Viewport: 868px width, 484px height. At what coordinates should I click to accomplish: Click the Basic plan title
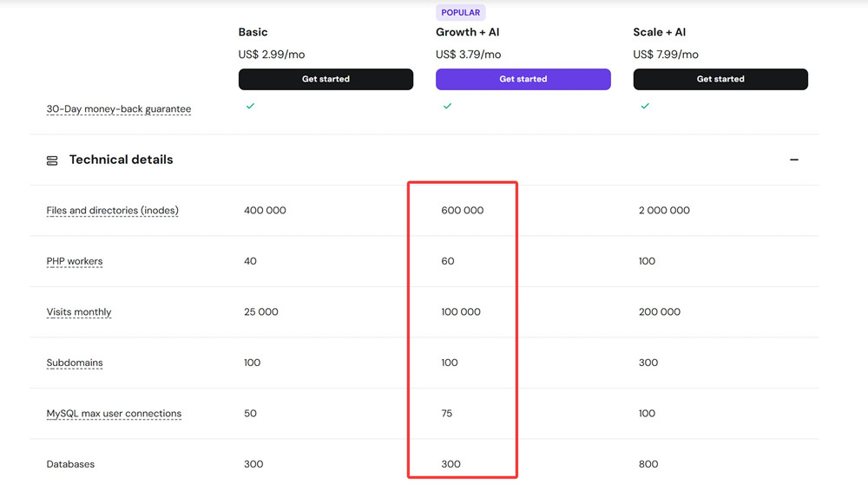(x=253, y=32)
